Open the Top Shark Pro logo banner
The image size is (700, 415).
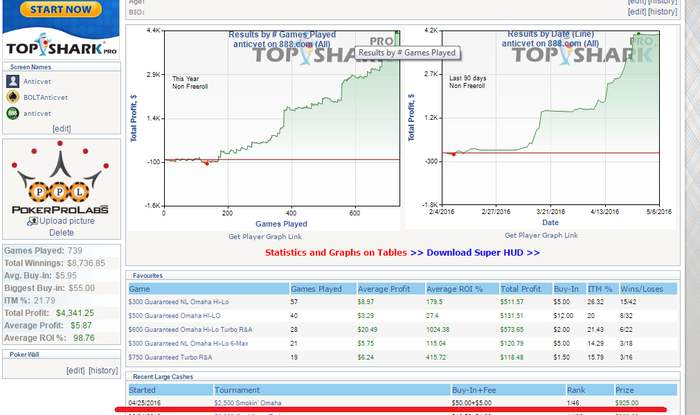coord(61,45)
